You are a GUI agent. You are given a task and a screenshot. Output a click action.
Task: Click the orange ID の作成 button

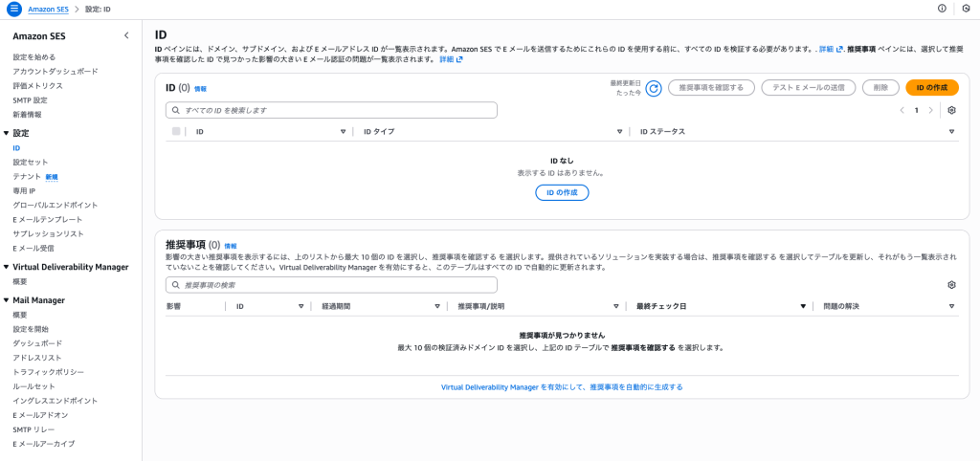931,87
